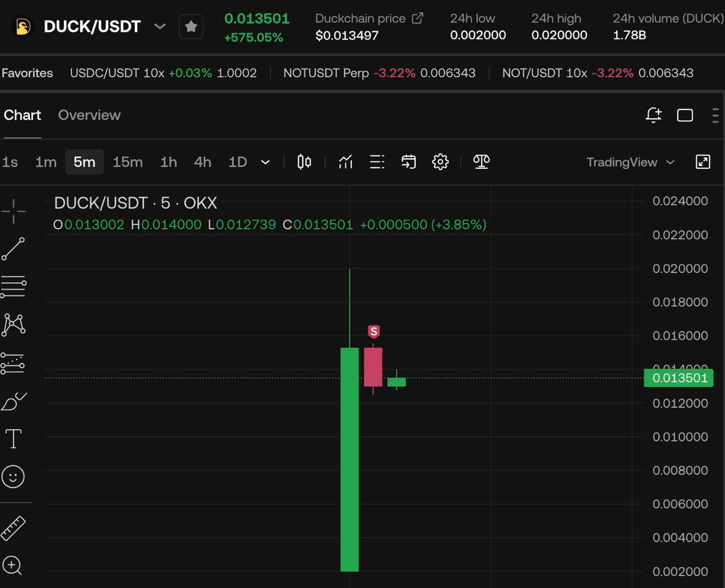Select the 1D timeframe

pyautogui.click(x=237, y=162)
